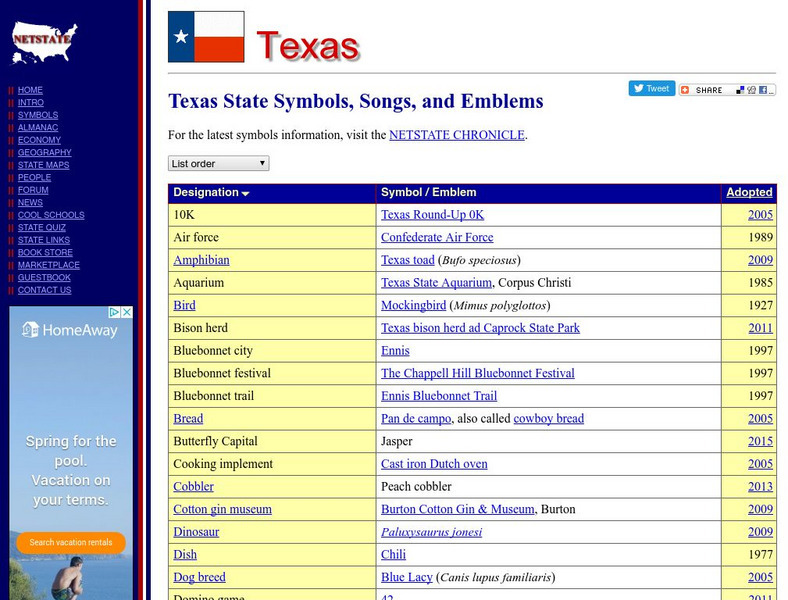The image size is (788, 600).
Task: Open Cast iron Dutch oven link
Action: click(x=434, y=464)
